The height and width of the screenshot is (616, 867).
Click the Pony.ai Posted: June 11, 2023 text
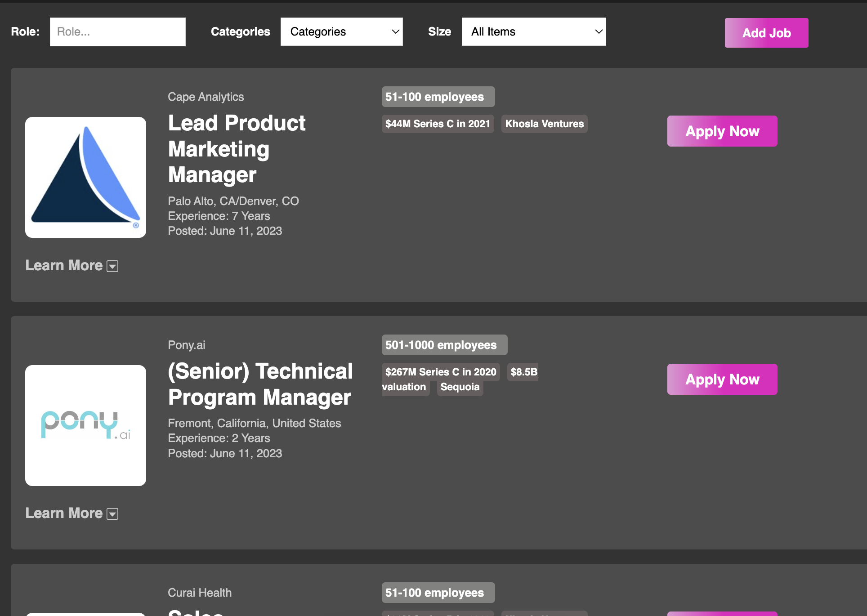225,453
